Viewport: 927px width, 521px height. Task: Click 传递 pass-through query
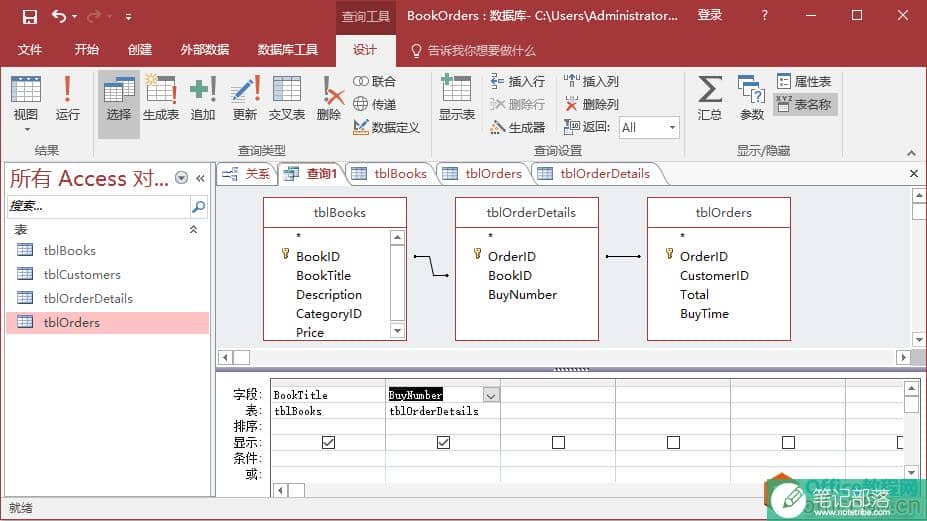coord(375,104)
